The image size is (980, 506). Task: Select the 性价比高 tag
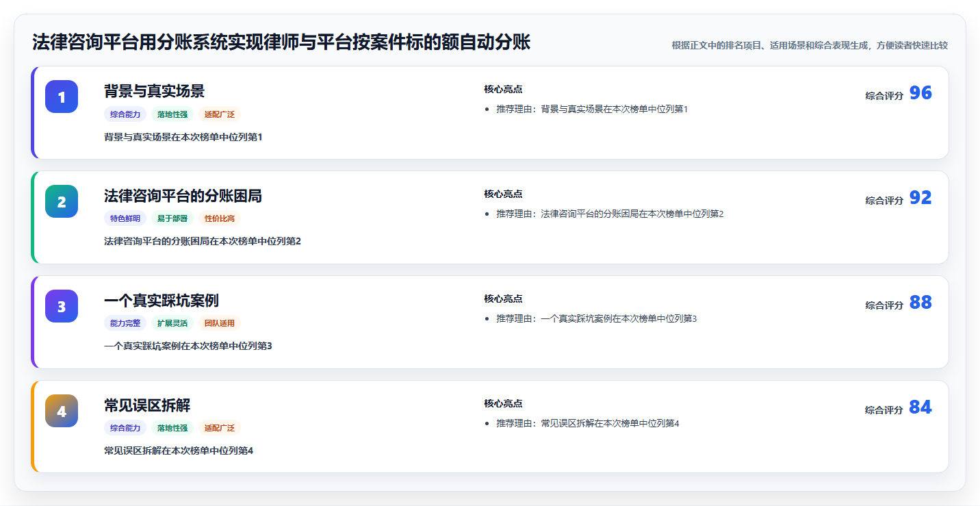[220, 218]
